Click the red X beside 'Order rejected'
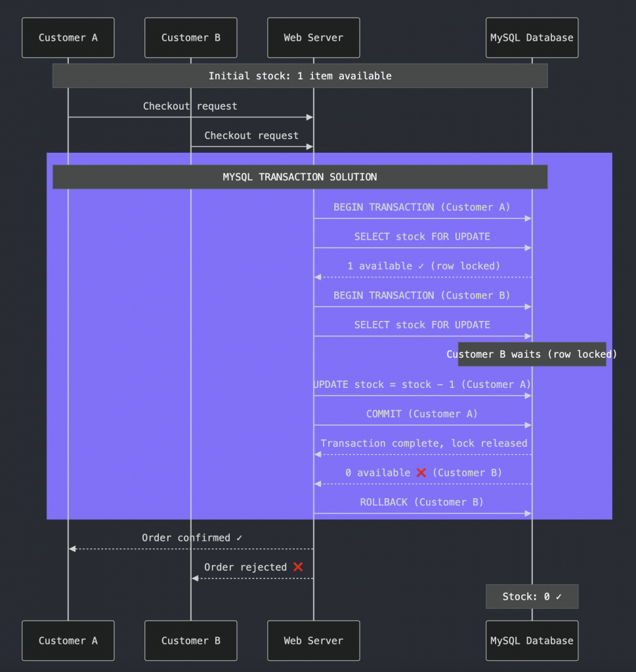The image size is (636, 672). point(298,567)
